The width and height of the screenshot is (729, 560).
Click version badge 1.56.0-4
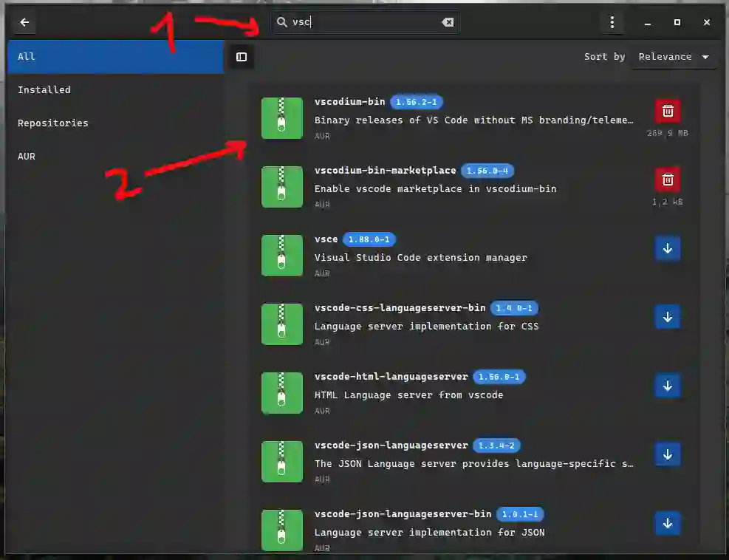point(487,171)
